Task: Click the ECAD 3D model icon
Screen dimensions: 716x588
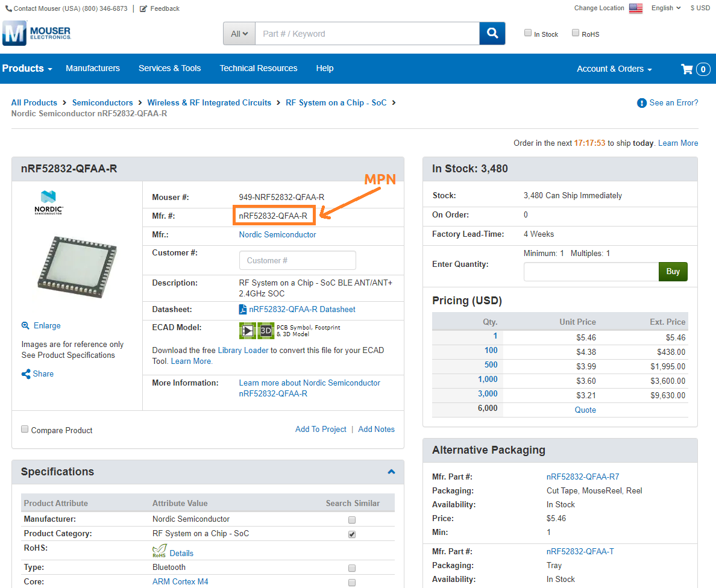Action: coord(266,331)
